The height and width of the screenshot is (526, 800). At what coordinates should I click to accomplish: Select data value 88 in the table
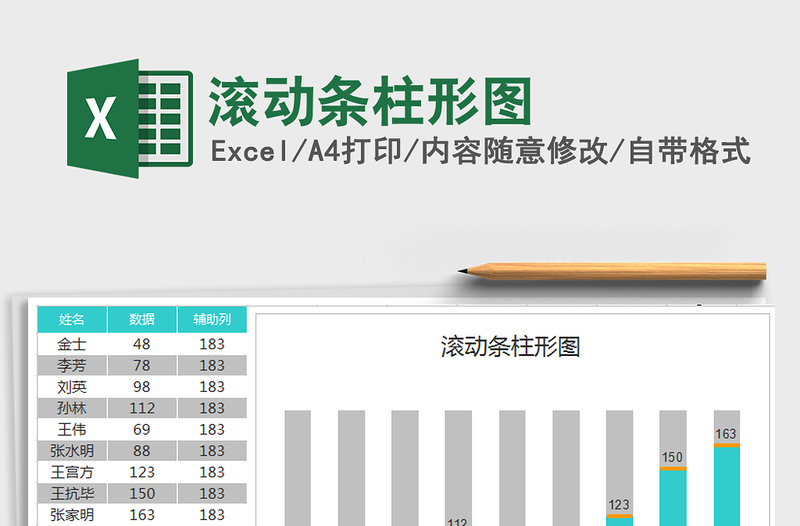pos(142,451)
